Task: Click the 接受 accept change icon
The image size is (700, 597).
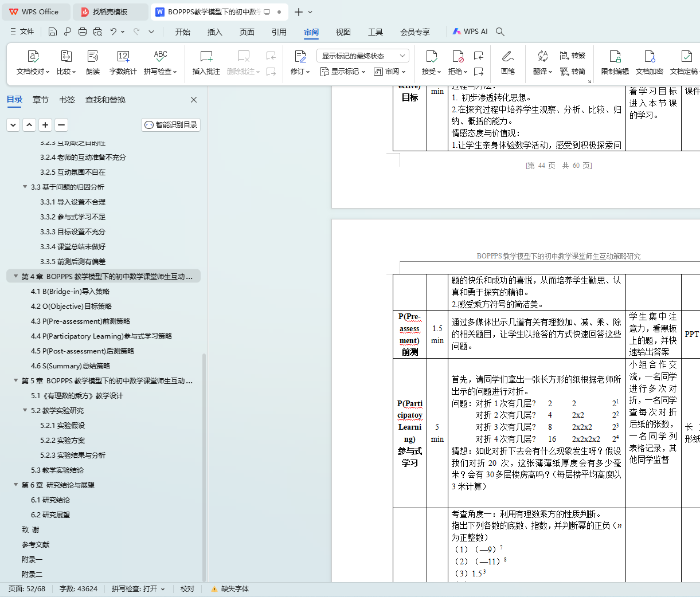Action: (x=431, y=56)
